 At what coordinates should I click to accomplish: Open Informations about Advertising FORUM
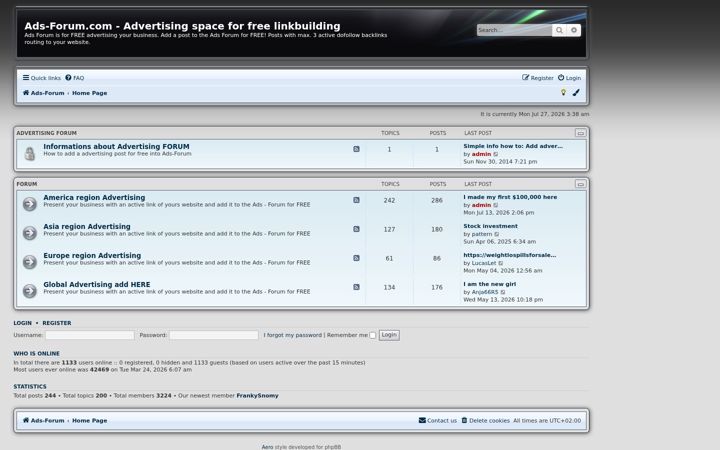tap(116, 146)
